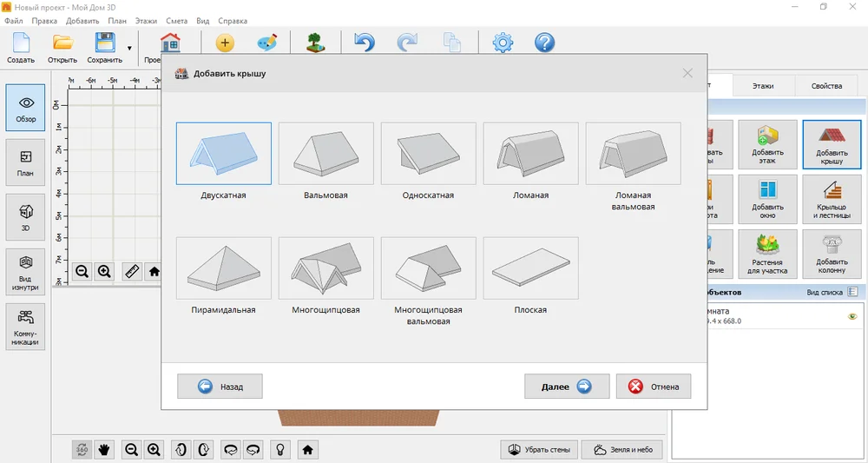The width and height of the screenshot is (868, 463).
Task: Expand the Сохранить dropdown arrow
Action: click(x=129, y=48)
